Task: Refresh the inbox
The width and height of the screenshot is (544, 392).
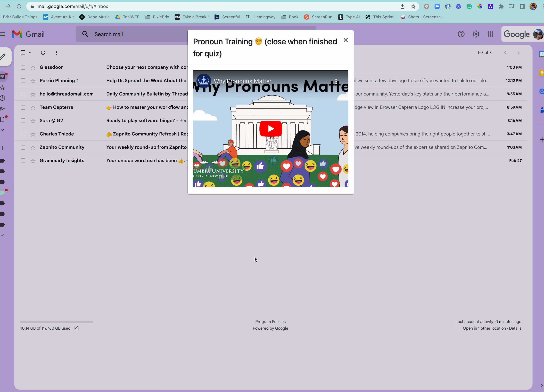Action: pos(43,53)
